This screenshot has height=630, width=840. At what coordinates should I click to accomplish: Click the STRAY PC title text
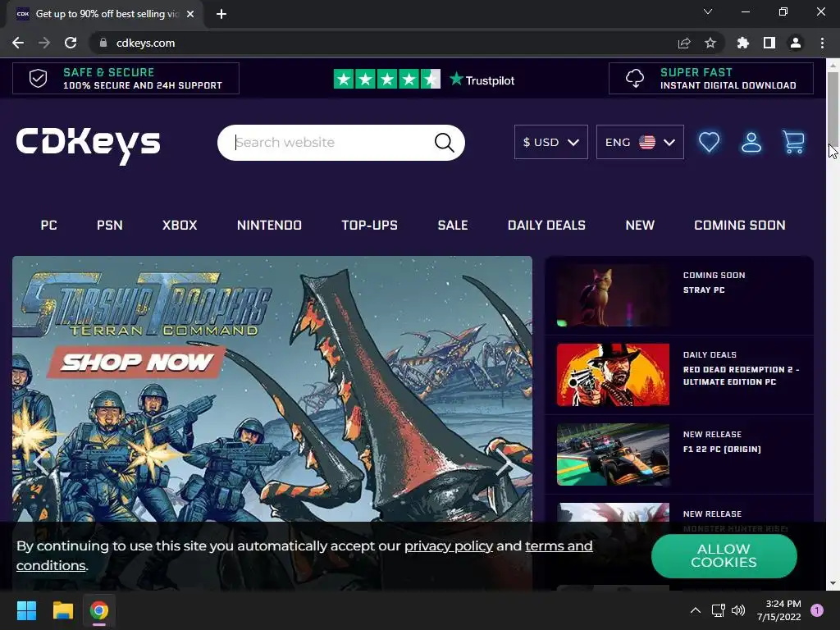(x=704, y=290)
